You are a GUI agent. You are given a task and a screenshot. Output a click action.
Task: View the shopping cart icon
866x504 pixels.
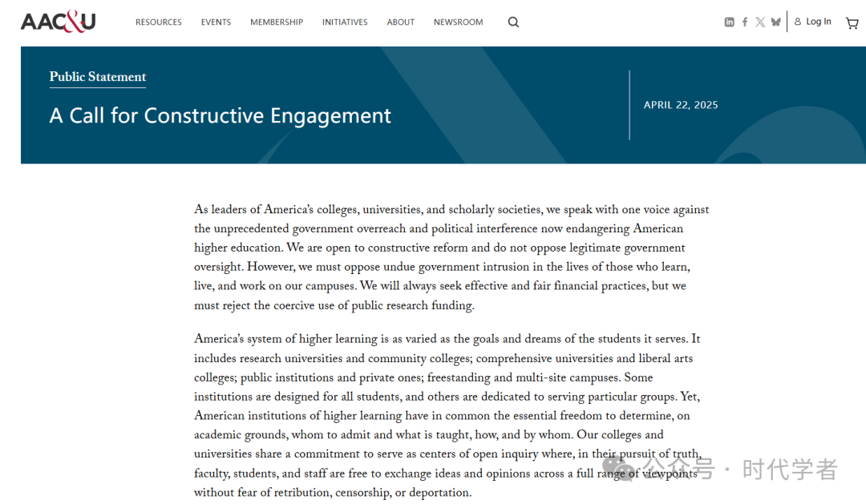coord(852,22)
